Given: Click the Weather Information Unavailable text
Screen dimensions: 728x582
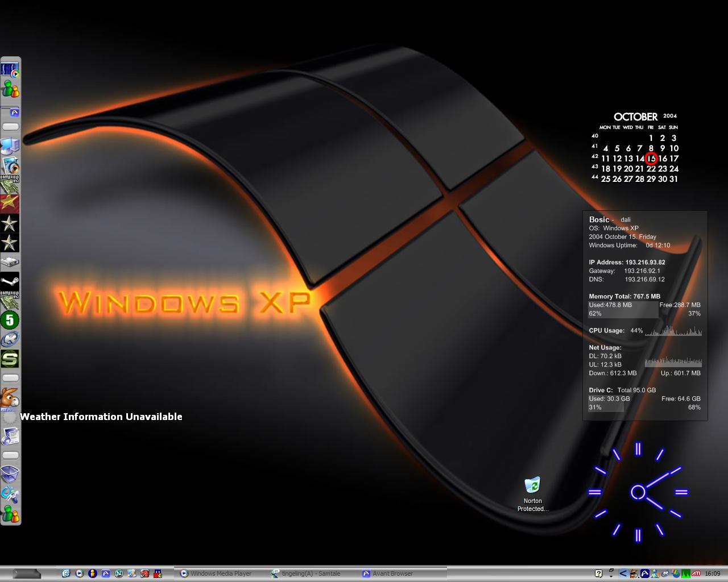Looking at the screenshot, I should click(x=101, y=417).
